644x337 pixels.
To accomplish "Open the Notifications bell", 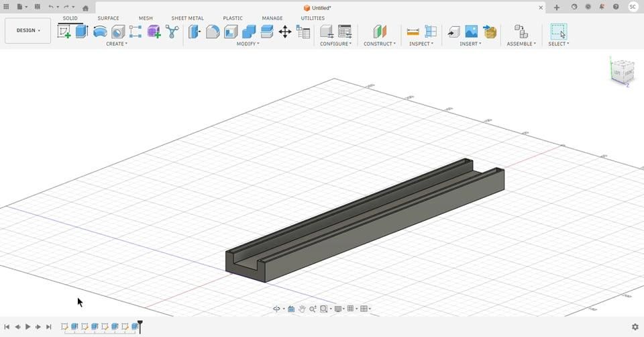I will (602, 7).
